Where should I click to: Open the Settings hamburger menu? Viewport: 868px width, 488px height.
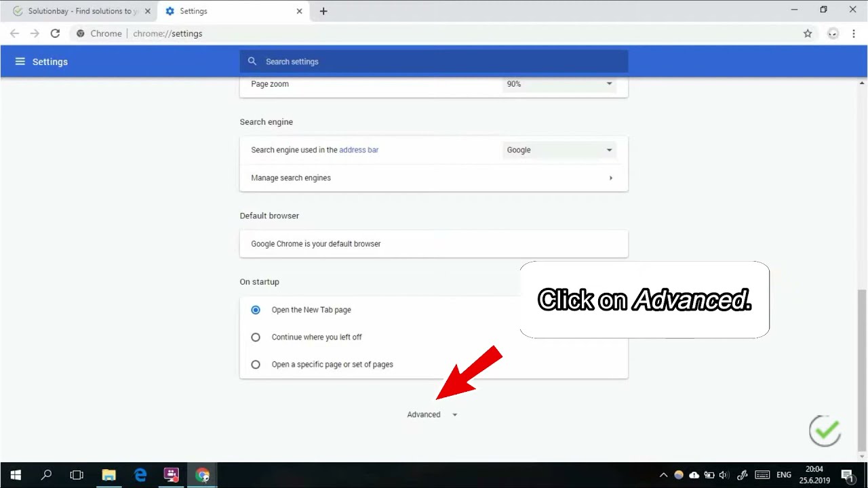pyautogui.click(x=20, y=62)
